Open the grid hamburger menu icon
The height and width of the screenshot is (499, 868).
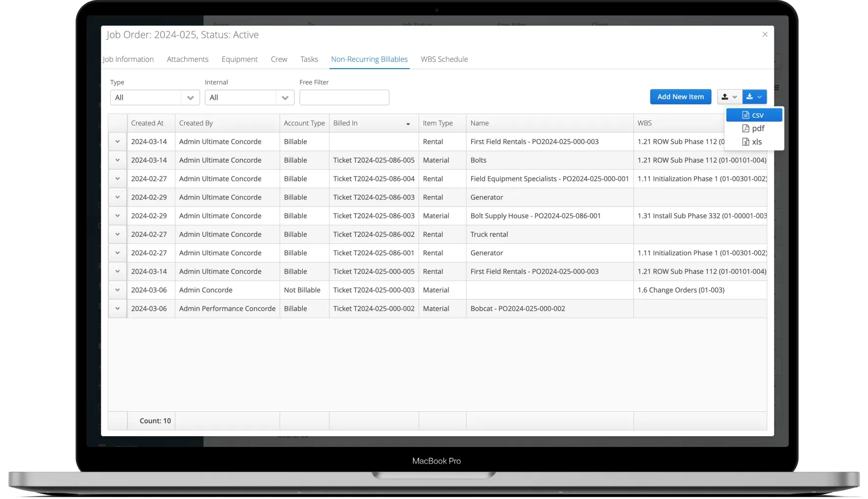778,87
